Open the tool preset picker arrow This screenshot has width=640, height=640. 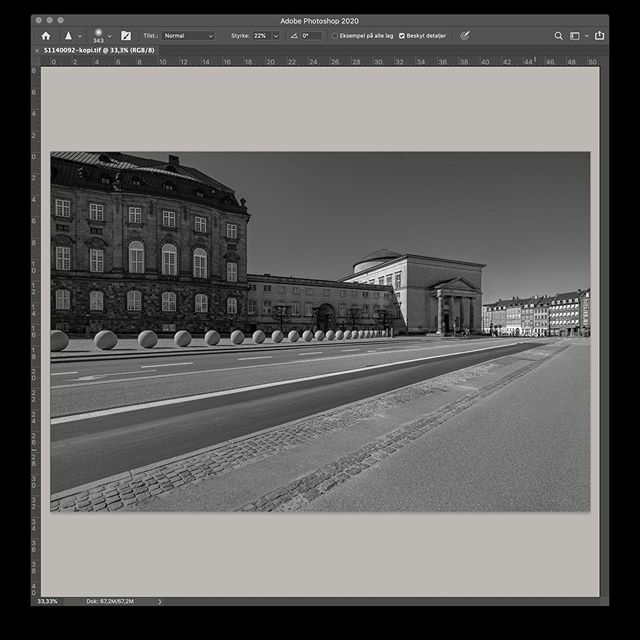click(x=80, y=36)
